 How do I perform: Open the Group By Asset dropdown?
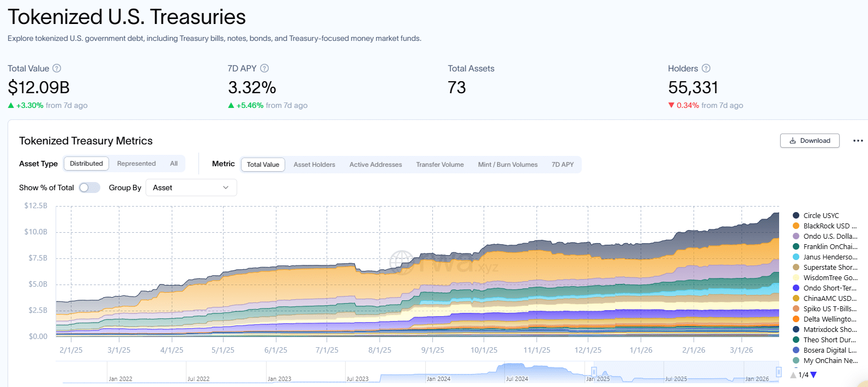(191, 188)
